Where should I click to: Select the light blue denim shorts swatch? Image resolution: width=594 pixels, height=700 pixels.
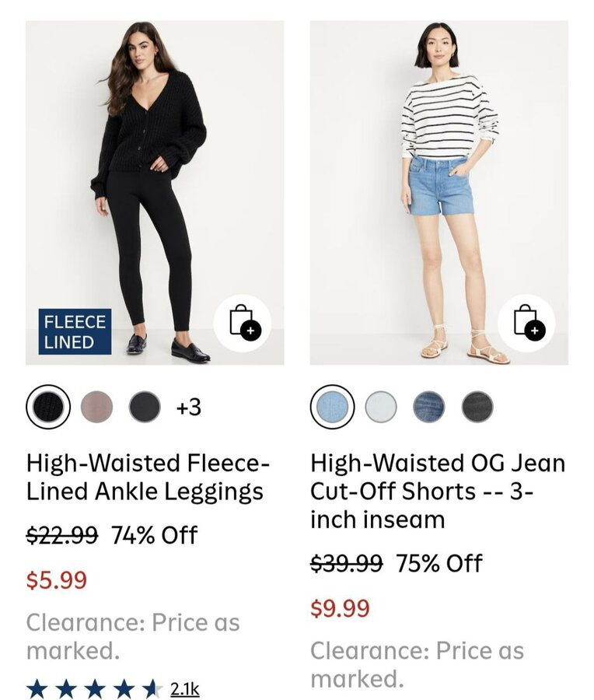pos(333,406)
